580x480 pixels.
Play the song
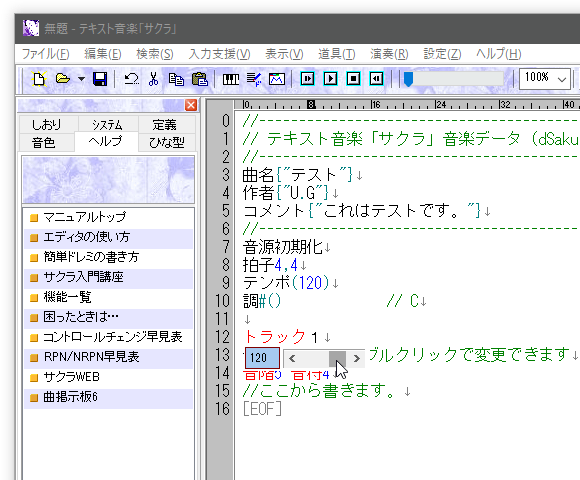(330, 78)
